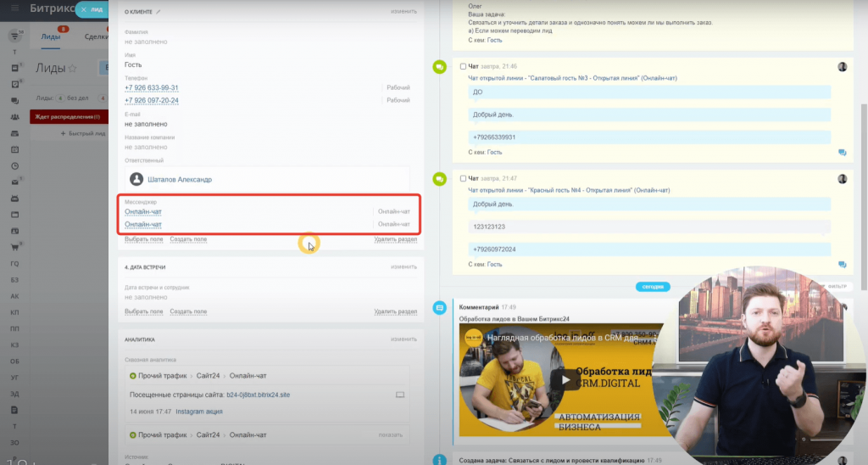The width and height of the screenshot is (868, 465).
Task: Click 'изменить' in the 4. ДАТА ВСТРЕЧИ section
Action: [403, 267]
